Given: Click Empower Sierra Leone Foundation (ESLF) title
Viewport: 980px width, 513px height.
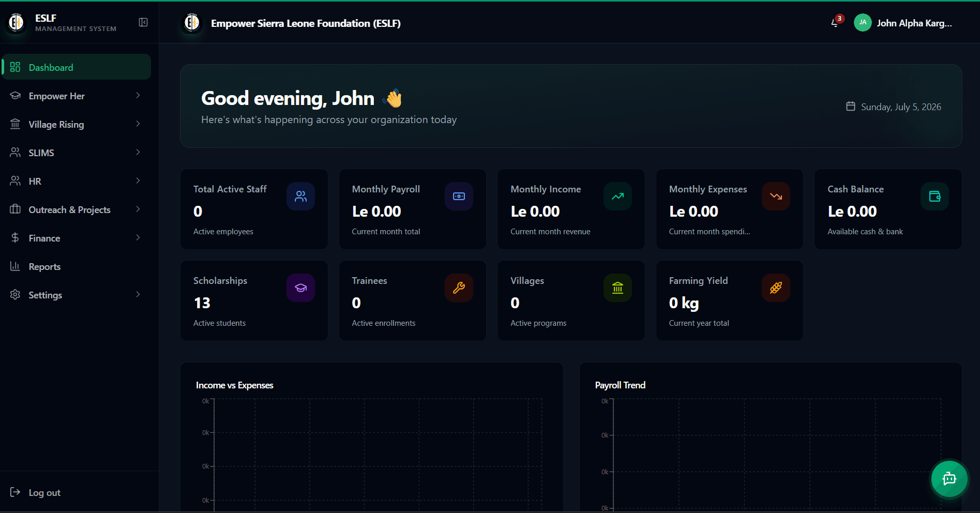Looking at the screenshot, I should (306, 23).
